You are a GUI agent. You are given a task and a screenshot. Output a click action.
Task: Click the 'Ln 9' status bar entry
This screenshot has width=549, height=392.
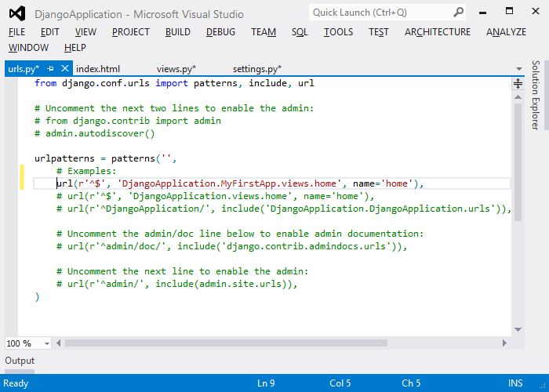click(x=266, y=383)
